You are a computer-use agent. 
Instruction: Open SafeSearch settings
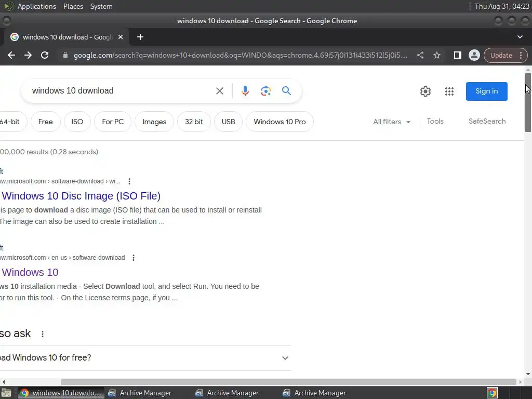pos(487,121)
